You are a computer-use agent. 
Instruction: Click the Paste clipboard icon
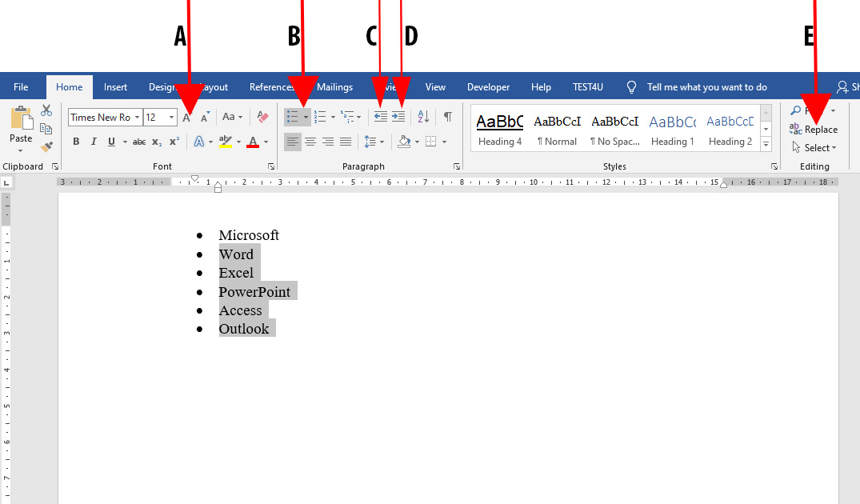click(x=21, y=119)
